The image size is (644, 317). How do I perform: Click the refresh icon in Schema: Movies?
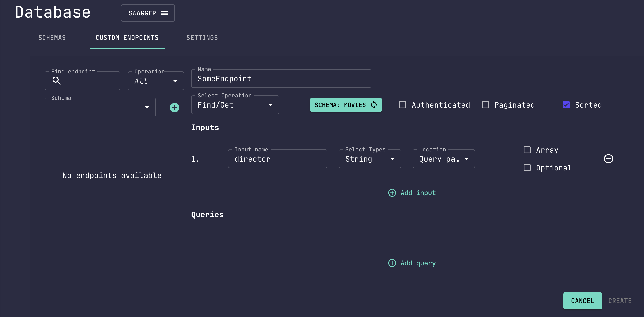point(374,105)
